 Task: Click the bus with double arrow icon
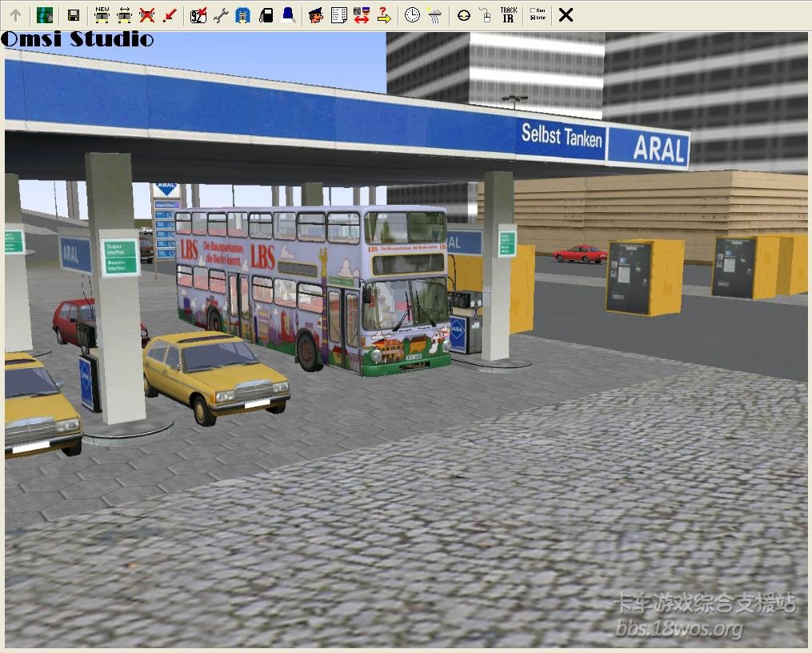[124, 15]
